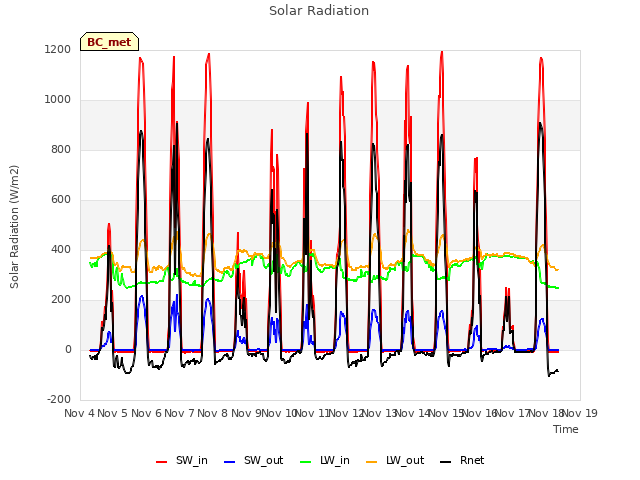Image resolution: width=640 pixels, height=480 pixels.
Task: Click the blue SW_out legend swatch
Action: click(230, 462)
